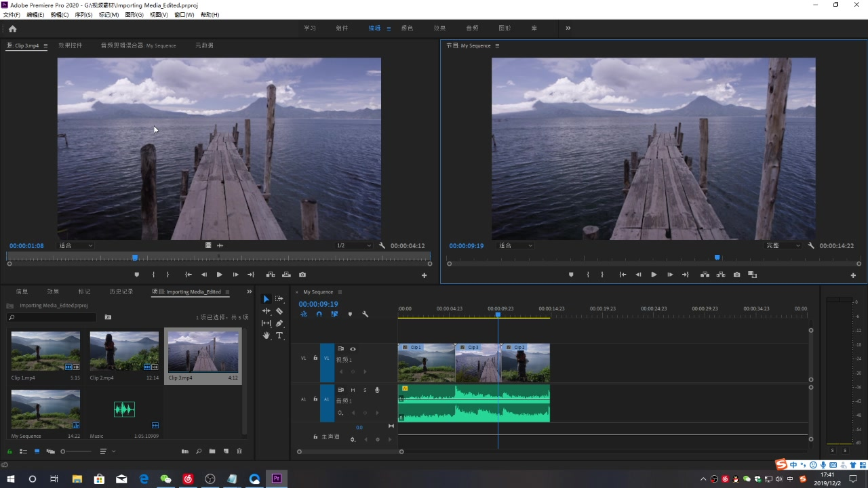Select the Selection (arrow) tool

point(266,299)
